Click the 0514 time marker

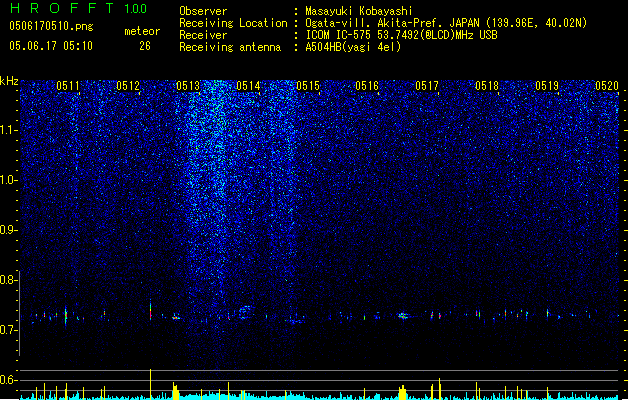coord(248,86)
